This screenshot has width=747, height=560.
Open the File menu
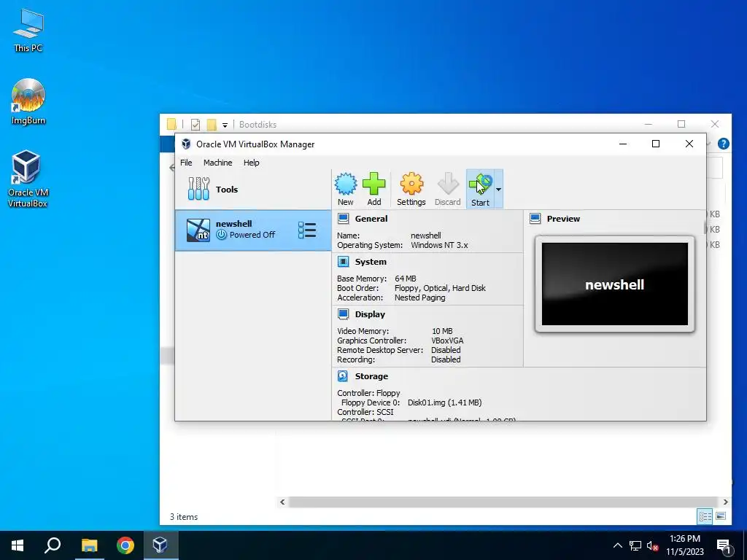coord(186,163)
